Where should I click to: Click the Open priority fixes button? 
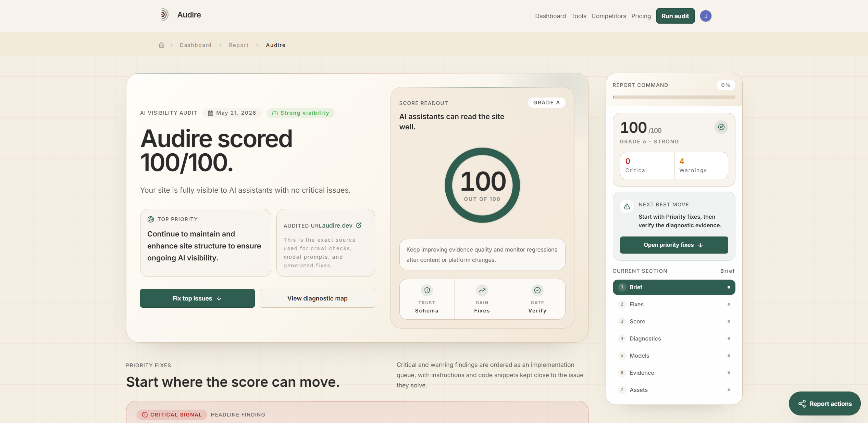674,245
